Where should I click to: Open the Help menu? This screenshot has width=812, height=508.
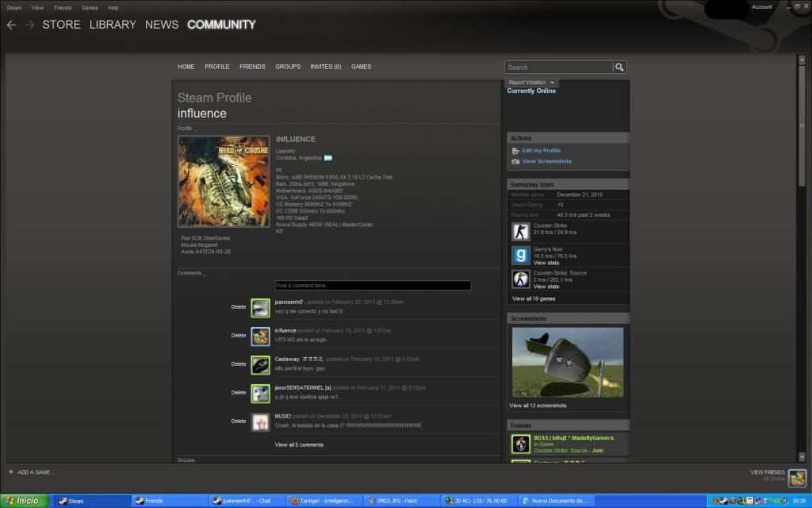coord(113,8)
